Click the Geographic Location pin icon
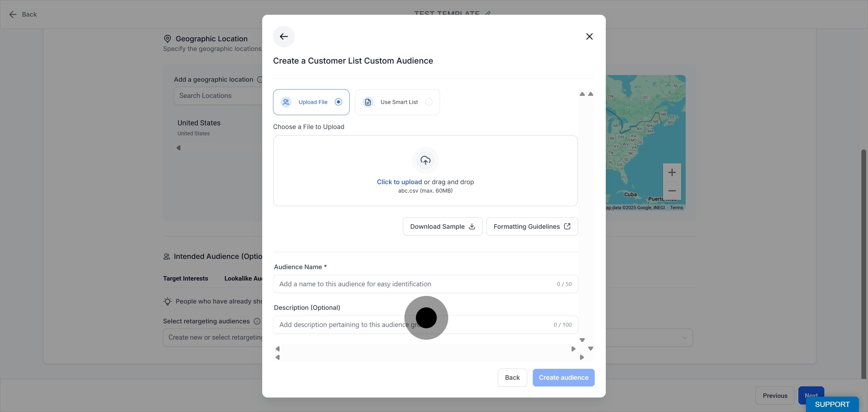Viewport: 868px width, 412px height. [168, 39]
